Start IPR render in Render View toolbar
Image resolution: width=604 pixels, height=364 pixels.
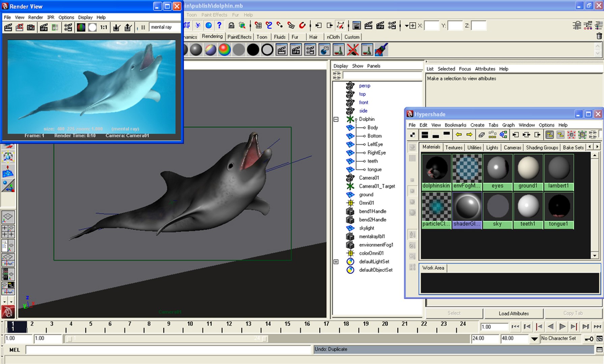pos(44,27)
